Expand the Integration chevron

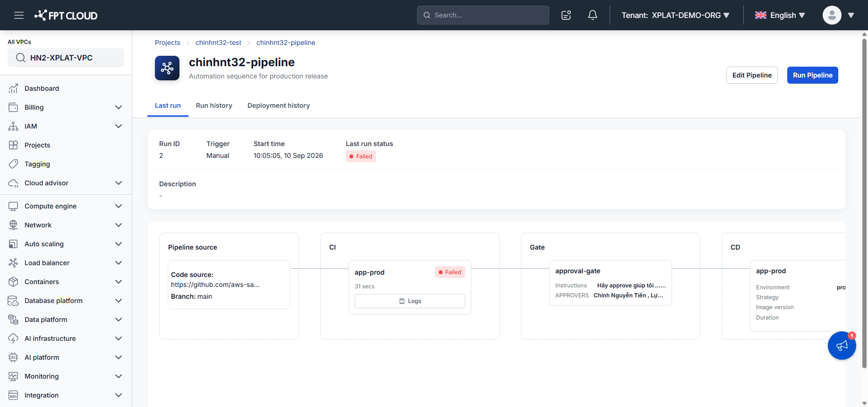[119, 395]
